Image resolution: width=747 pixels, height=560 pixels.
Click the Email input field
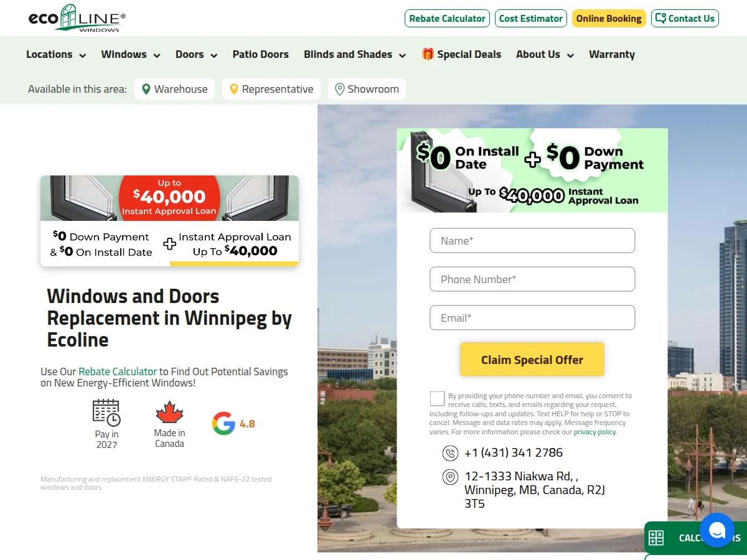coord(532,318)
